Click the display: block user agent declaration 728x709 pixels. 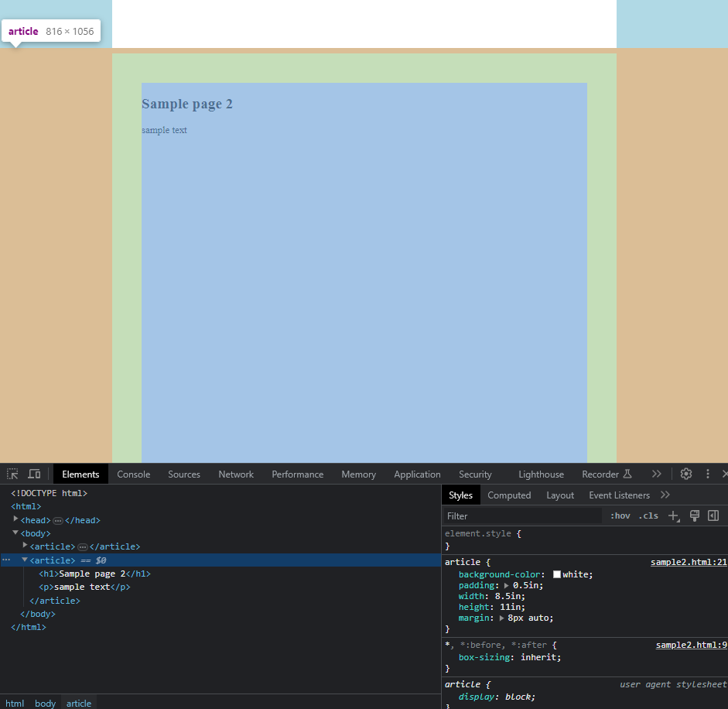coord(497,697)
